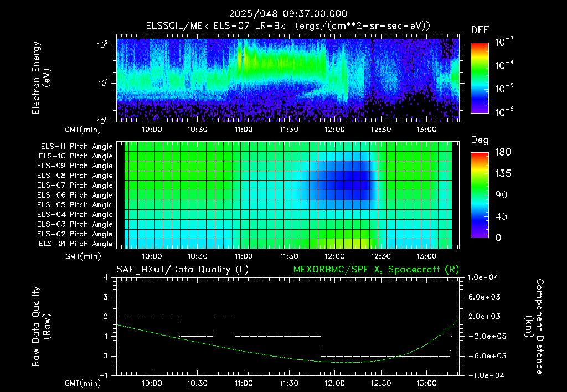Click the 10^-6 value on the DEF scale
The height and width of the screenshot is (392, 567).
(x=504, y=112)
